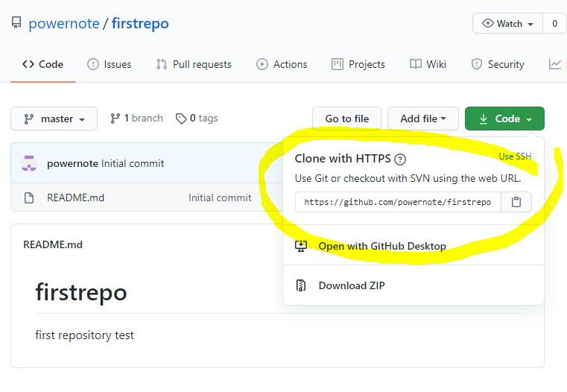Open Initial commit link in README.md row
This screenshot has width=567, height=392.
point(220,197)
